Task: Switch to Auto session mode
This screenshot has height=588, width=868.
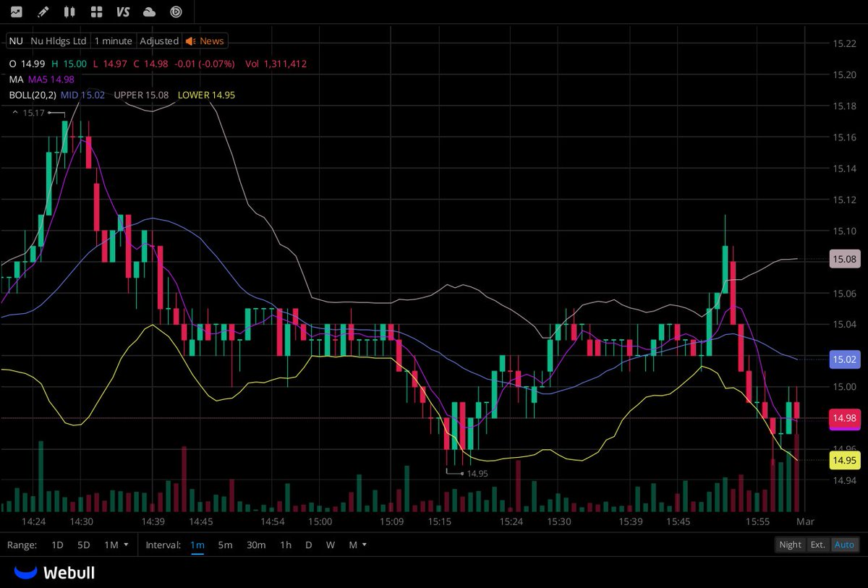Action: point(844,545)
